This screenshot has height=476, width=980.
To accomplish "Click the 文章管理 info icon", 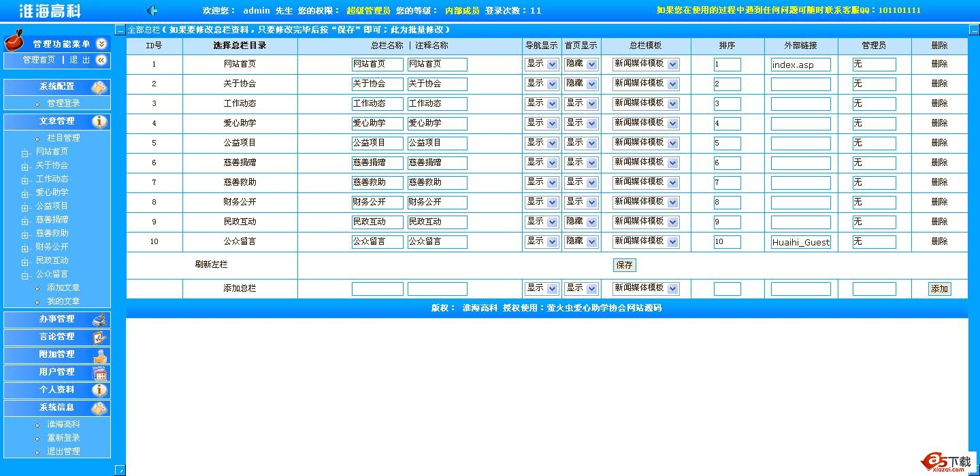I will 99,122.
